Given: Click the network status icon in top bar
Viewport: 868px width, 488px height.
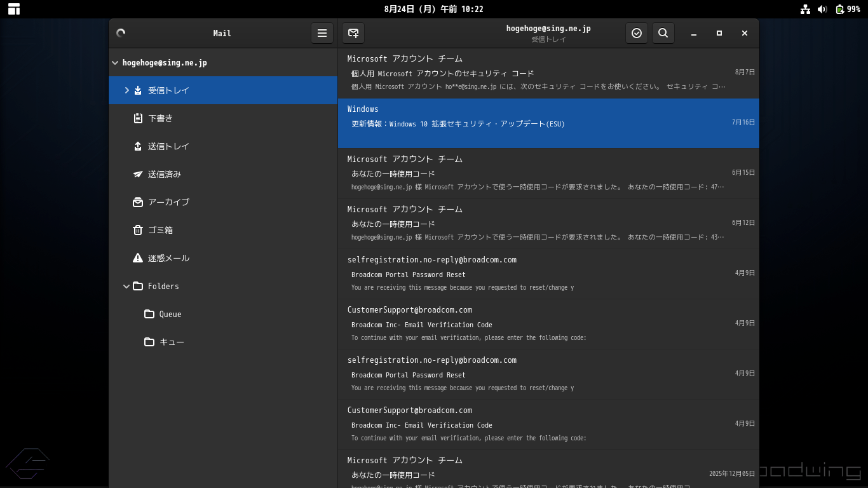Looking at the screenshot, I should 805,9.
